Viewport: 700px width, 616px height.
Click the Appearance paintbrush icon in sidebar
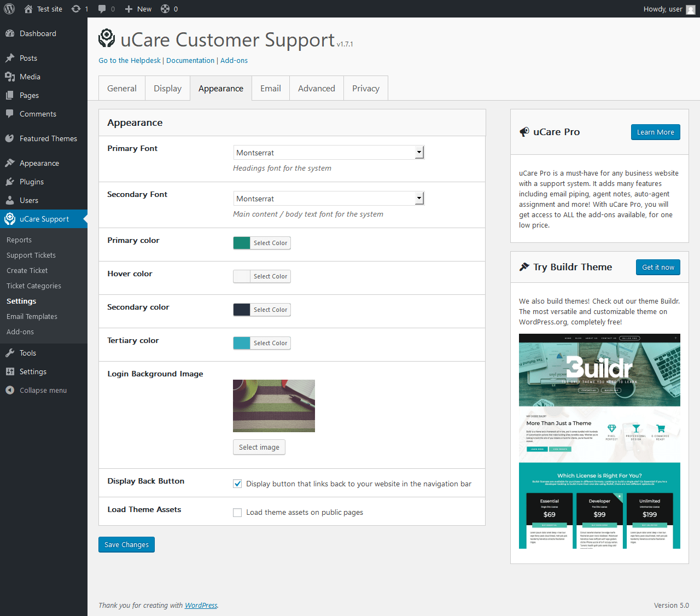point(10,163)
